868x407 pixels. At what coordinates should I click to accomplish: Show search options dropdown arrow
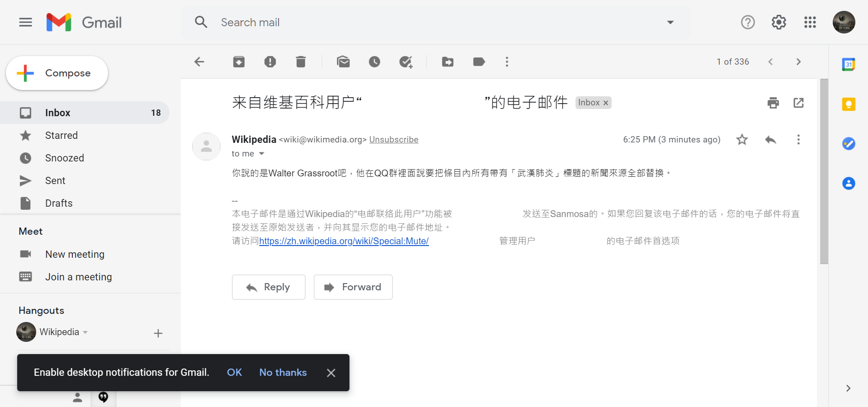(670, 22)
